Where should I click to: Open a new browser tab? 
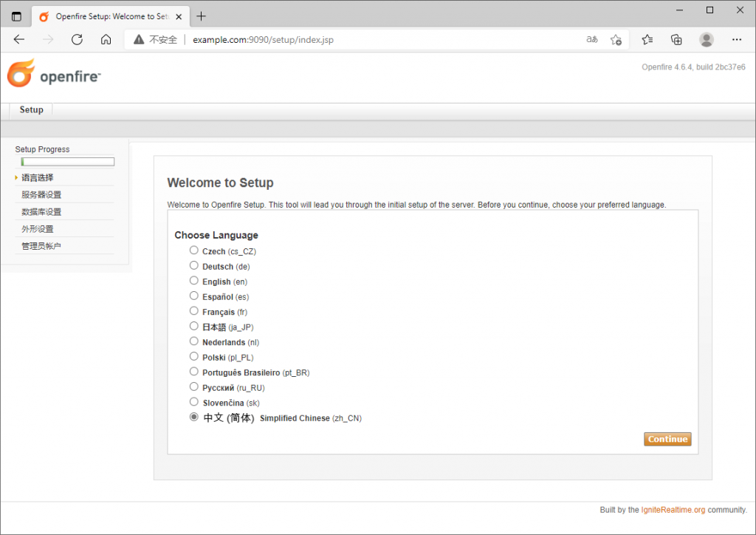point(202,16)
